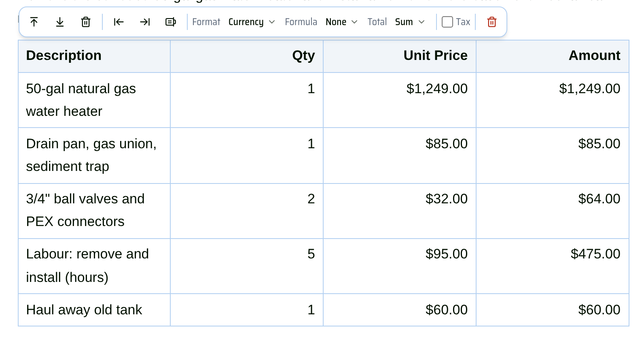Click the 'Haul away old tank' cell
The image size is (644, 337).
click(94, 310)
